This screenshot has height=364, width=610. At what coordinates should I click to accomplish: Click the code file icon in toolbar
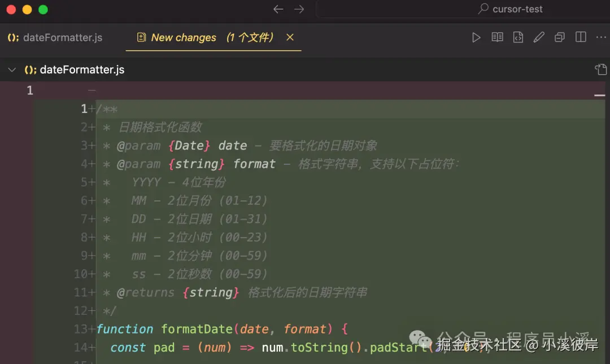coord(518,37)
